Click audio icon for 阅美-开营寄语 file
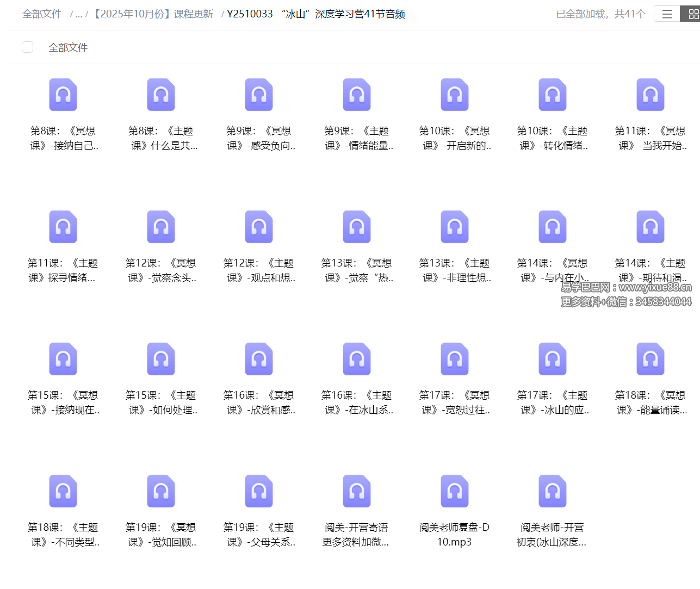This screenshot has height=589, width=700. pos(356,491)
